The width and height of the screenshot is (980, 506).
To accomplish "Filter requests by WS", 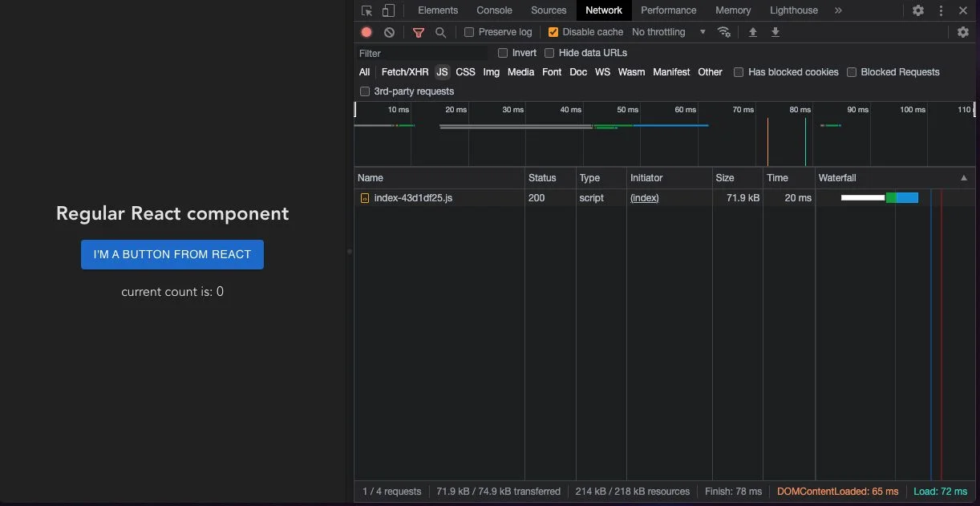I will tap(602, 72).
